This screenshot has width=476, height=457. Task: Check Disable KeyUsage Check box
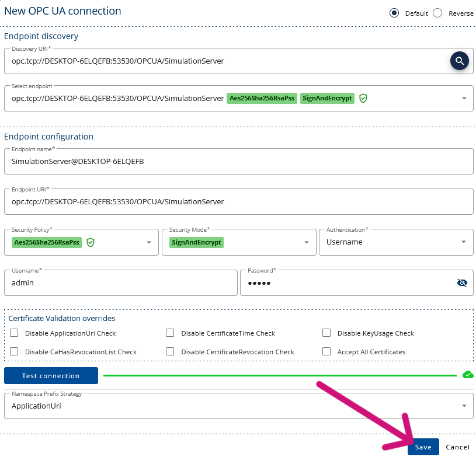coord(326,333)
